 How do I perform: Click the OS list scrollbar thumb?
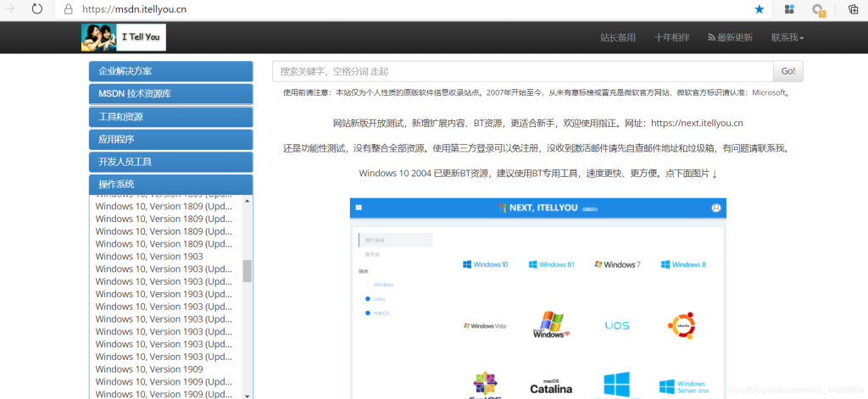coord(248,271)
